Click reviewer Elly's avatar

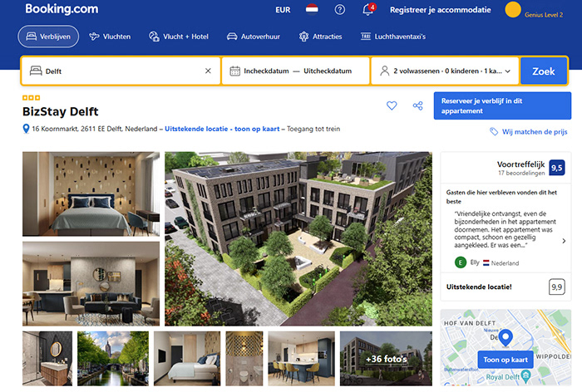click(x=461, y=262)
